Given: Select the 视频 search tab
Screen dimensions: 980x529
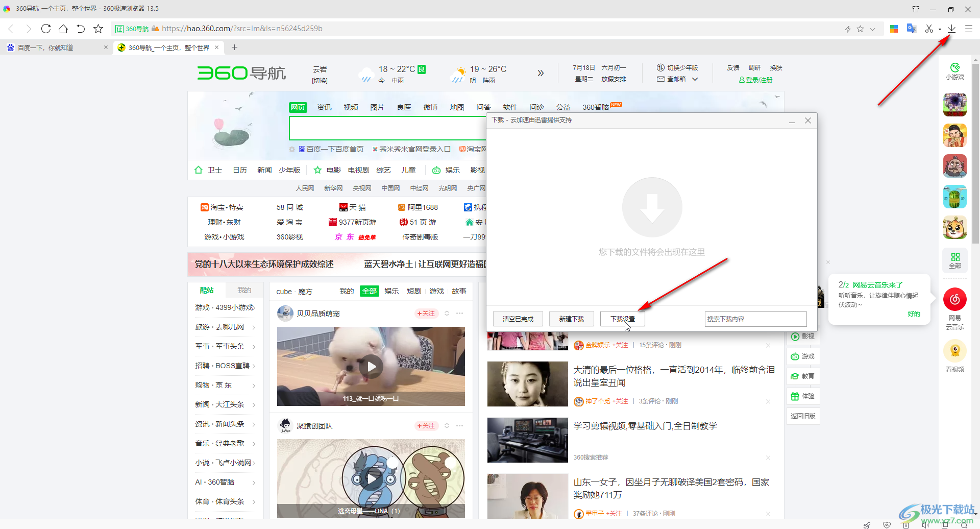Looking at the screenshot, I should 351,107.
